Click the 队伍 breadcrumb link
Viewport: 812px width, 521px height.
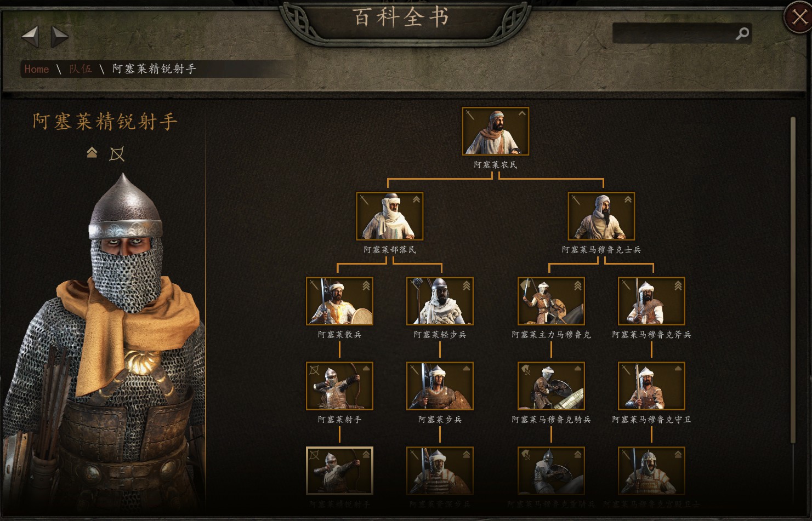pos(80,68)
